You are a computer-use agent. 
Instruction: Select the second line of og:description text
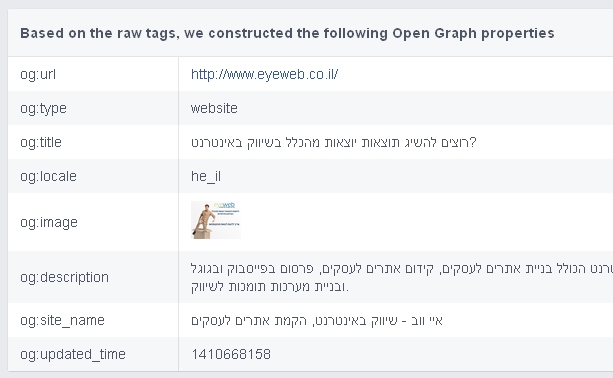pos(270,287)
